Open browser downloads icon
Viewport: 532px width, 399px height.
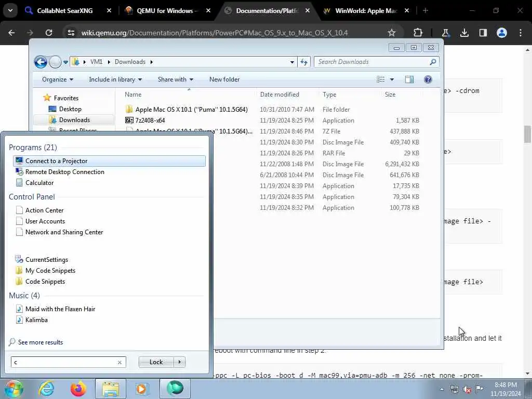pos(464,33)
